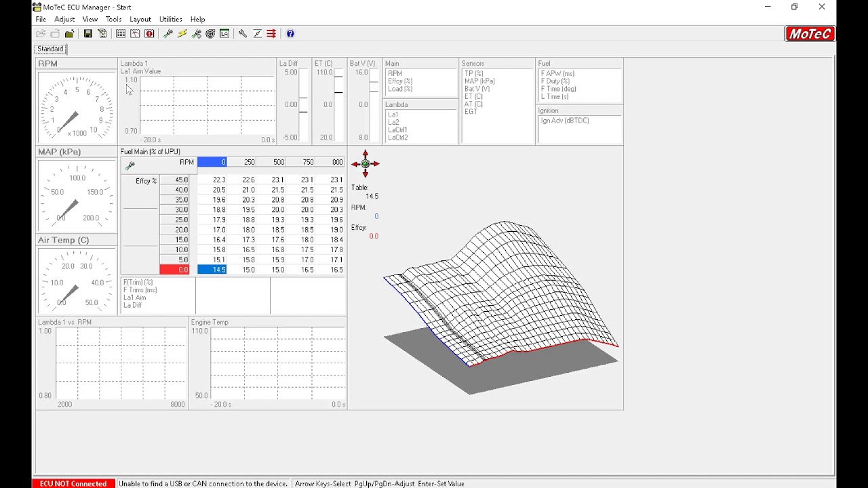Click 'LaCtrl1' in the Lambda list

click(397, 129)
